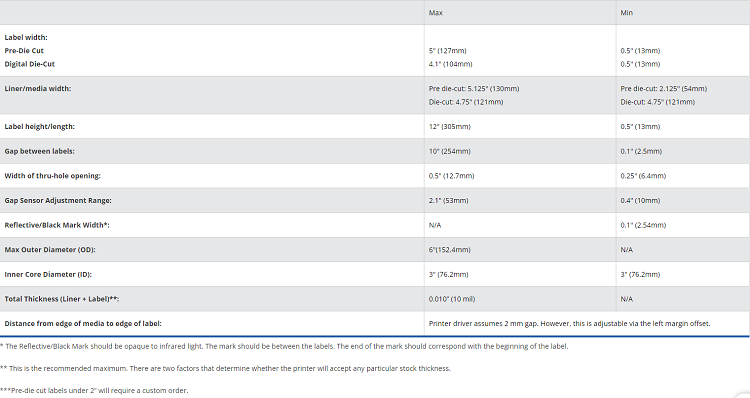The height and width of the screenshot is (398, 750).
Task: Select "Width of thru-hole opening:" label
Action: click(53, 176)
